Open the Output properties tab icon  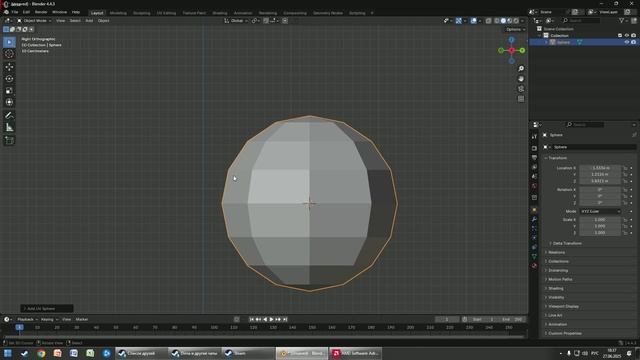[534, 158]
